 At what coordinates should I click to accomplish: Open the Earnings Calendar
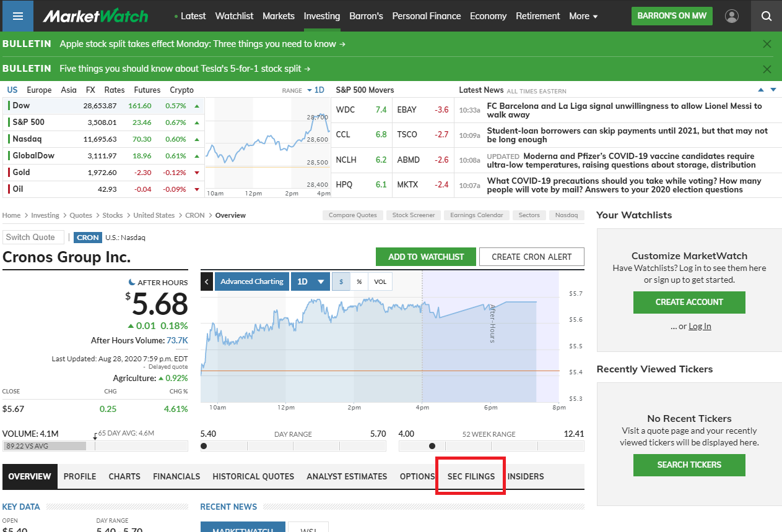click(x=477, y=215)
